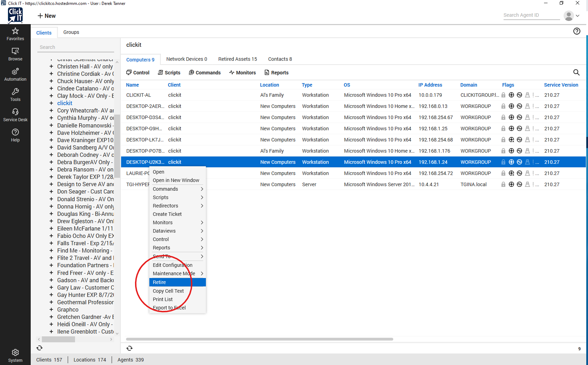Open the Browse sidebar section
The height and width of the screenshot is (365, 588).
tap(15, 54)
